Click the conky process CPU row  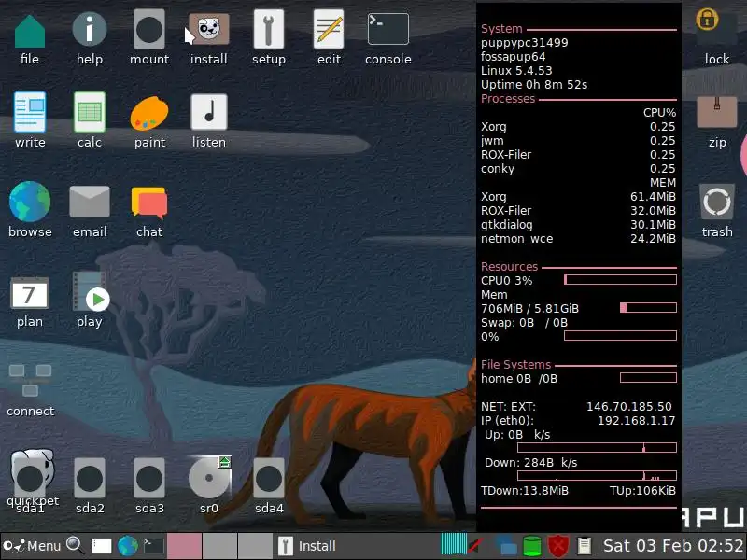point(578,169)
